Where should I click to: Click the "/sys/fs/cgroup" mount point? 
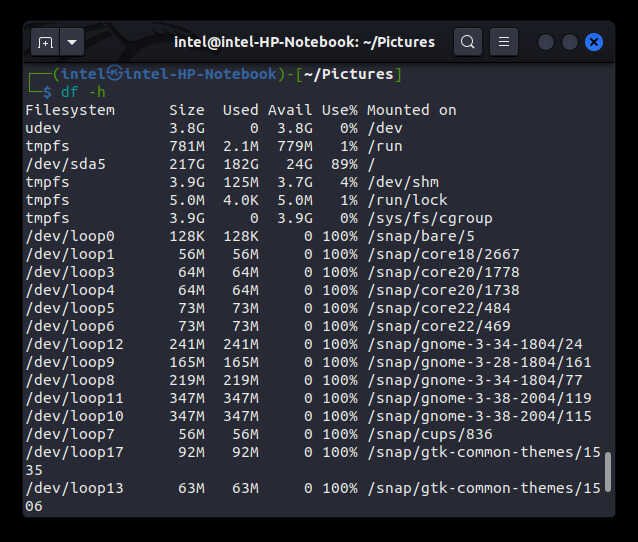pyautogui.click(x=430, y=218)
